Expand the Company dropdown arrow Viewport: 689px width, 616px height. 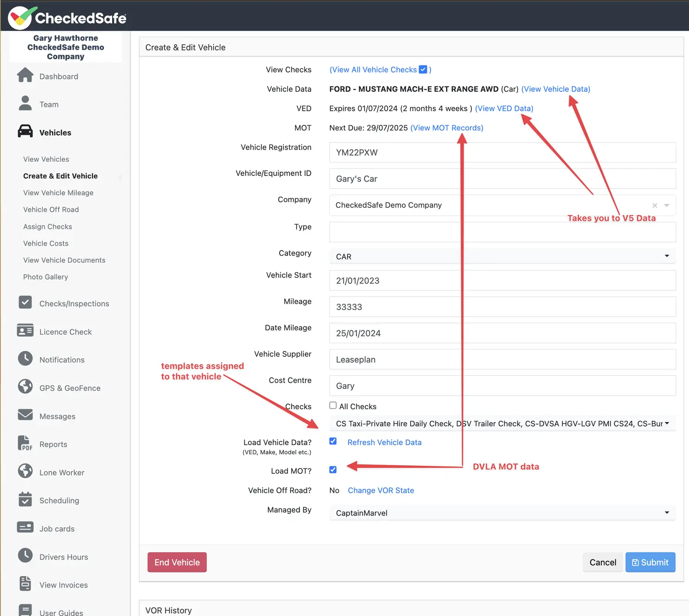(x=667, y=205)
